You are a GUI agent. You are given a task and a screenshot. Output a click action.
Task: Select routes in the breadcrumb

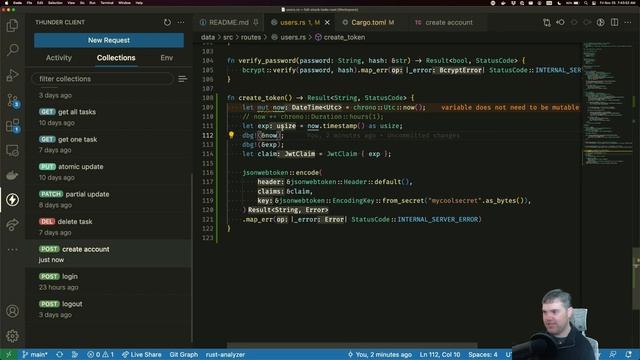coord(251,37)
